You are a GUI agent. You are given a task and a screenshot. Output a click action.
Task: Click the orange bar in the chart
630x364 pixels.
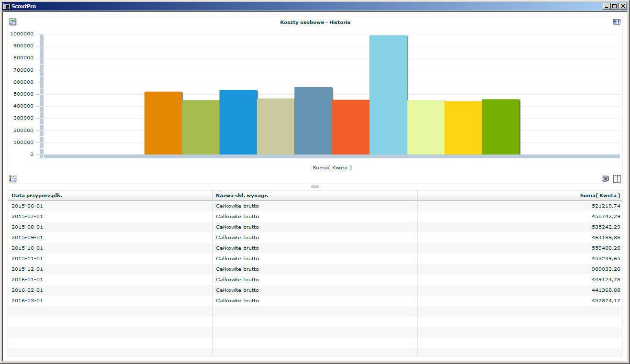[163, 123]
